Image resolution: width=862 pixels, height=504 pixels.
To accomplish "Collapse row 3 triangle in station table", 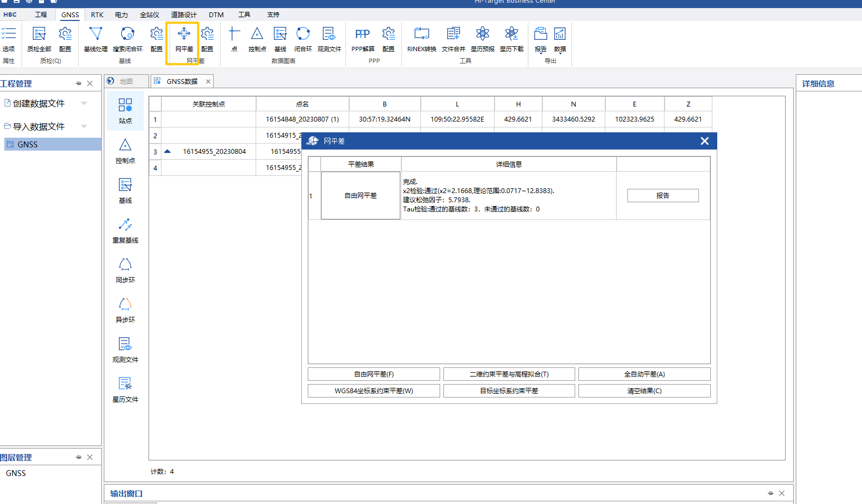I will pos(167,152).
